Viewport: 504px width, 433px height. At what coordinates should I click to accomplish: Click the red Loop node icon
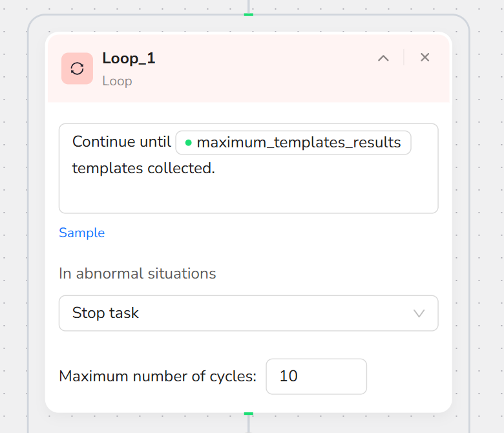pyautogui.click(x=77, y=69)
